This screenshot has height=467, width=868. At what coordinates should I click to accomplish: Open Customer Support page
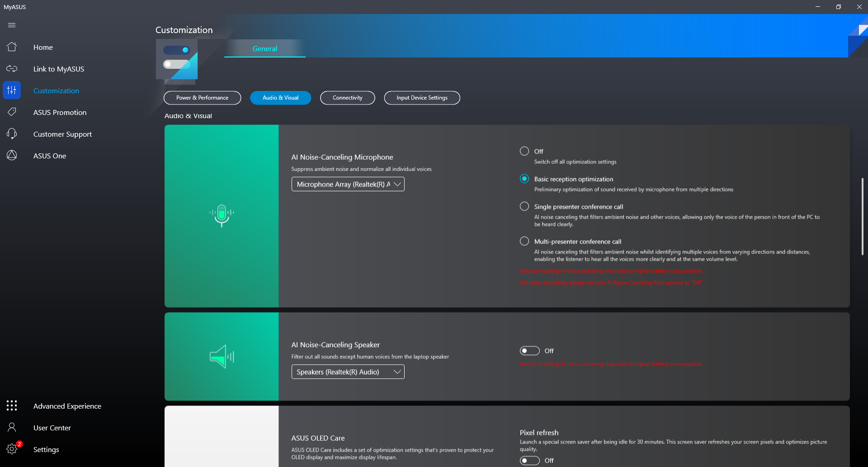pos(62,134)
